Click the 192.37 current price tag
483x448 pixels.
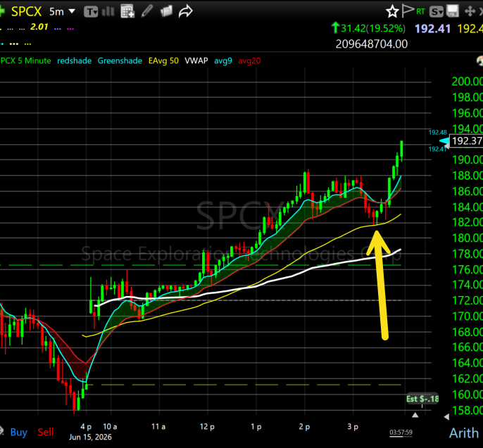(x=466, y=141)
